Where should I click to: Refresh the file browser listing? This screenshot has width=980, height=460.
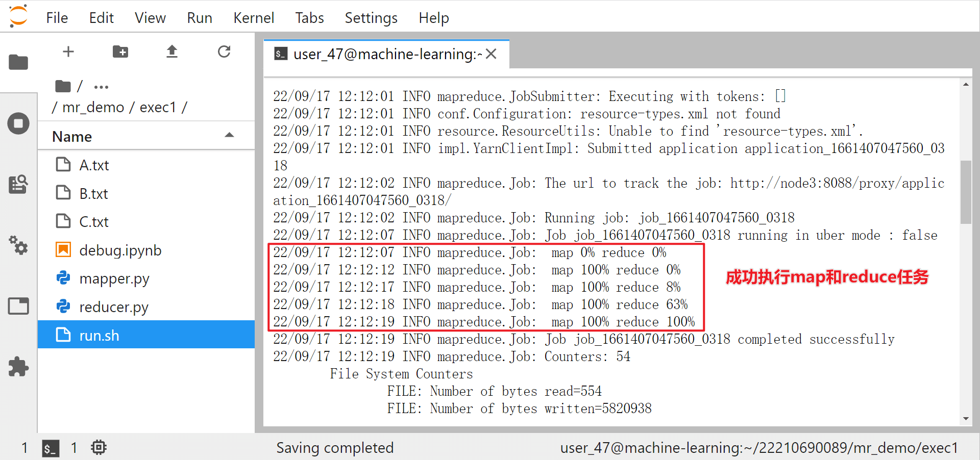click(224, 52)
